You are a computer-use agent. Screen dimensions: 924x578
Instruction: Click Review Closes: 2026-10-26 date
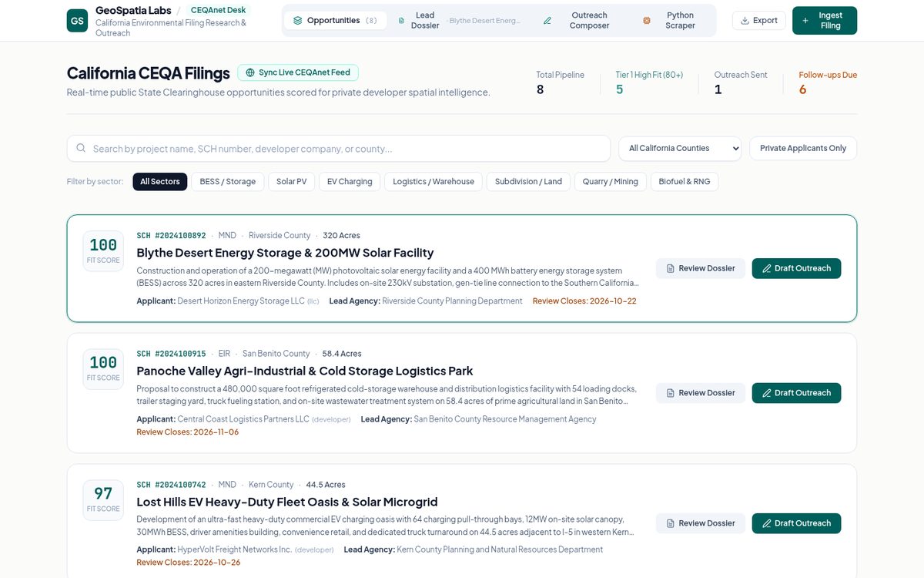coord(188,563)
